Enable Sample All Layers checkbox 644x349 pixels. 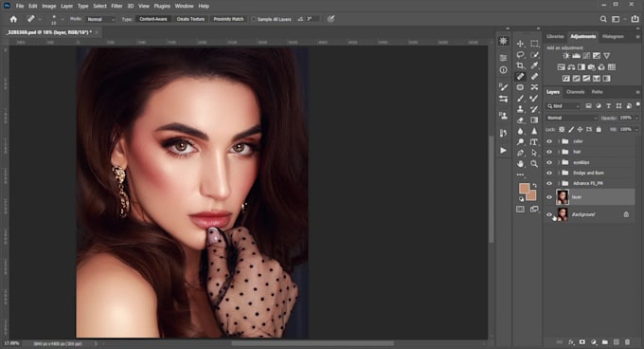click(x=254, y=19)
